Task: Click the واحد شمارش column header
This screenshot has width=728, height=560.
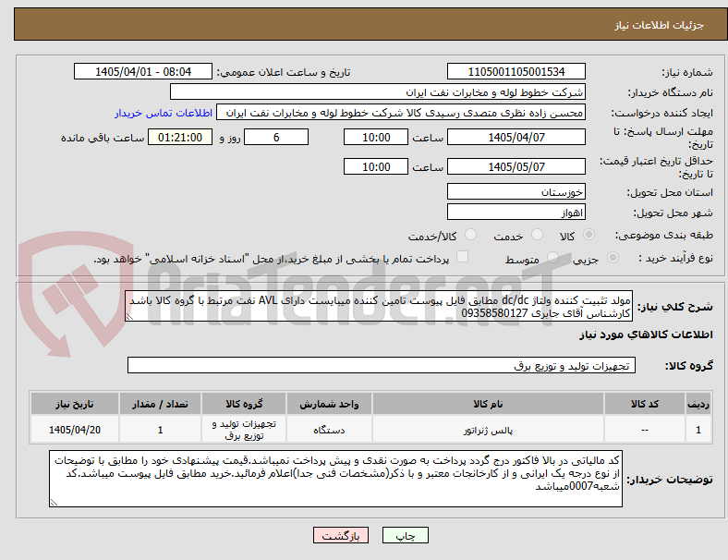Action: [x=329, y=404]
